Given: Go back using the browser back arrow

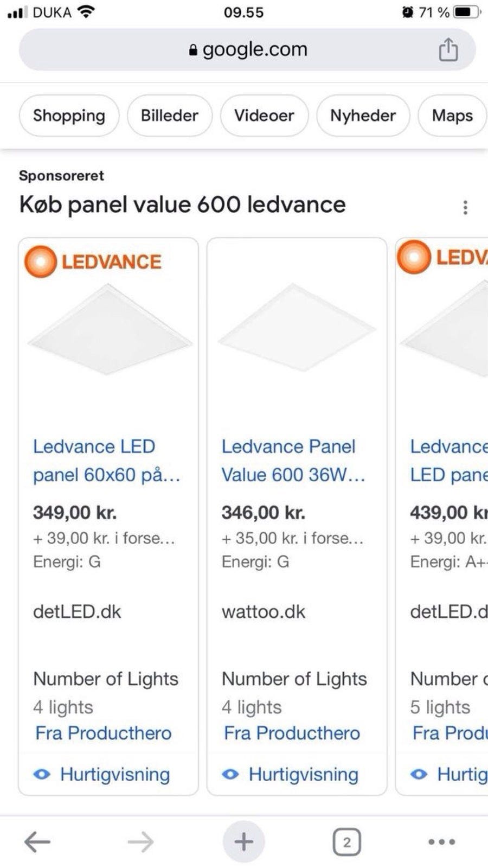Looking at the screenshot, I should pyautogui.click(x=37, y=842).
